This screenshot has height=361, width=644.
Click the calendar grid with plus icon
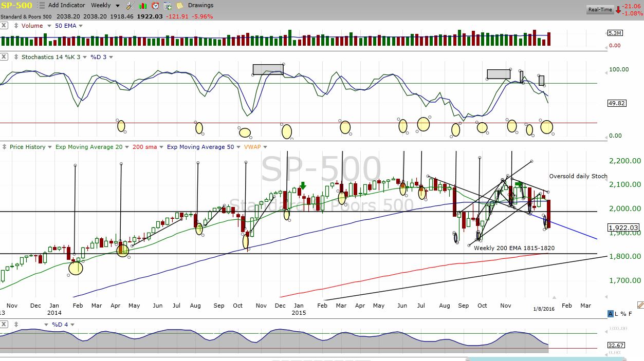pos(168,6)
